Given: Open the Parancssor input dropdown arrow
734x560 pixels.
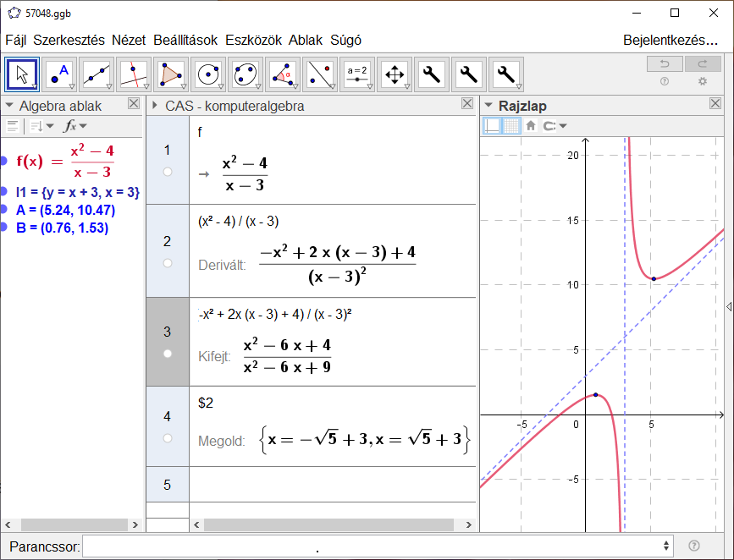Looking at the screenshot, I should click(667, 546).
